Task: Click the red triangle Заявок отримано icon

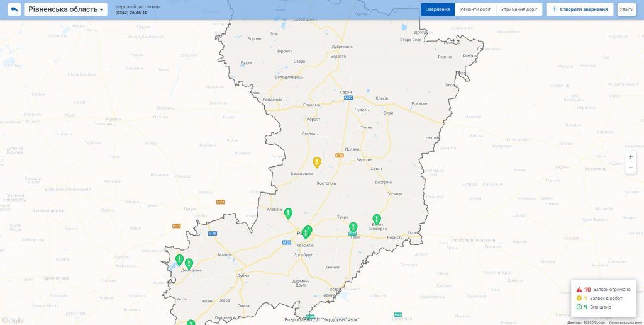Action: tap(579, 290)
